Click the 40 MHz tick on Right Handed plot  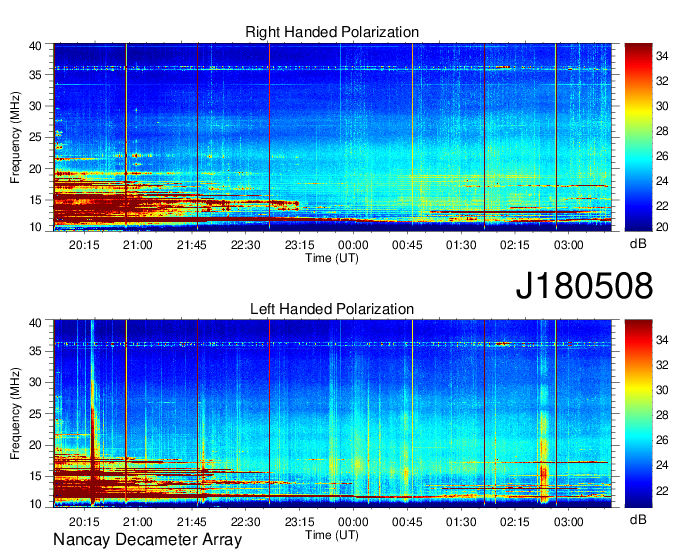coord(36,46)
